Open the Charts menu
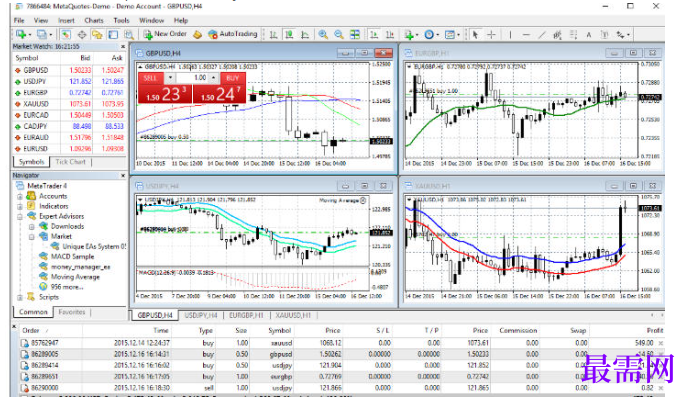Viewport: 693px width, 400px height. tap(94, 20)
